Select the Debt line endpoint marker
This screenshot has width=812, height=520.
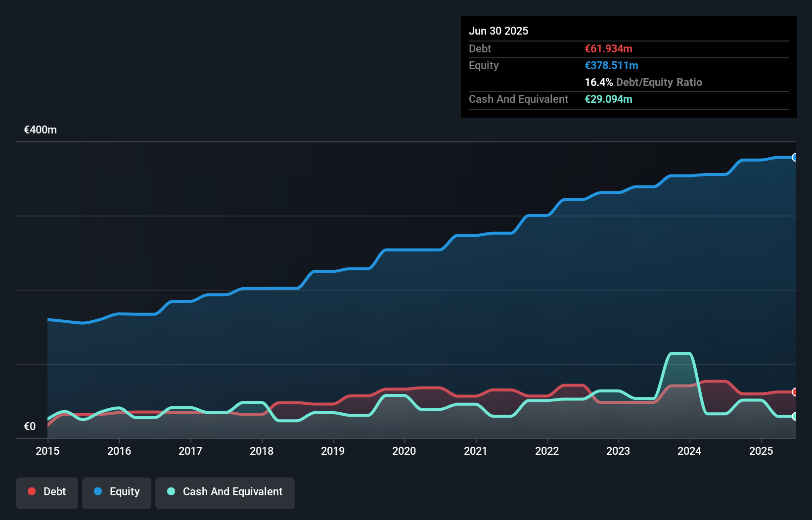[x=795, y=391]
